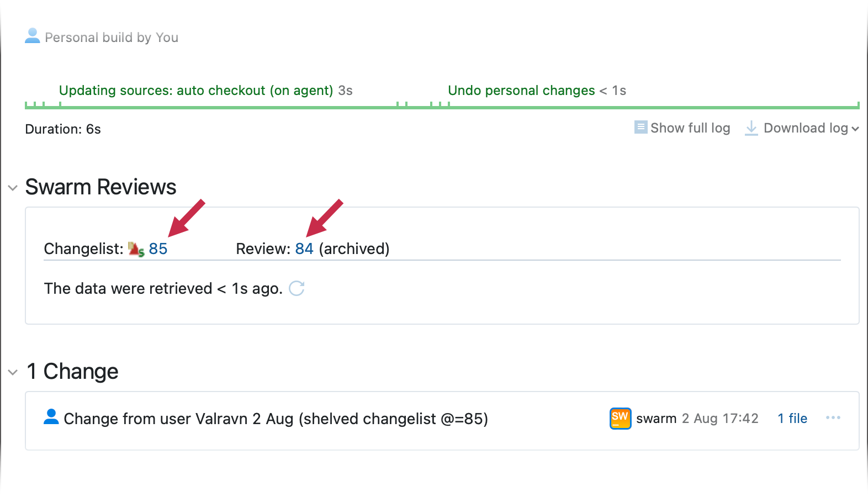The height and width of the screenshot is (497, 868).
Task: Click the shelved changelist icon beside 85
Action: tap(136, 249)
